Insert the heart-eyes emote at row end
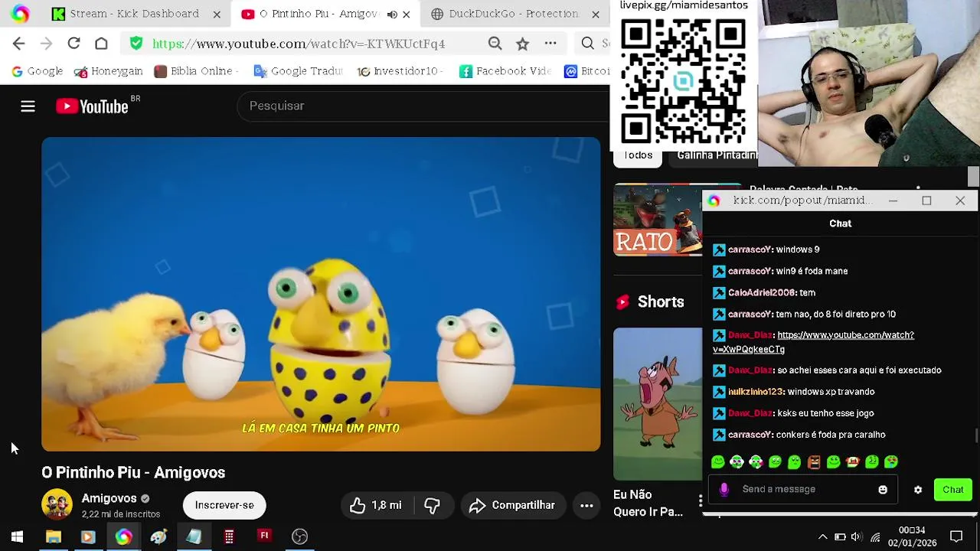Viewport: 980px width, 551px height. 891,461
